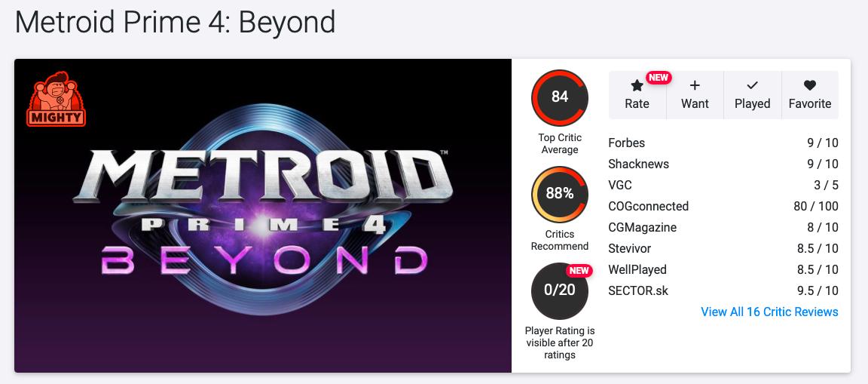Click the 88% Critics Recommend circle
The image size is (868, 384).
pos(560,194)
